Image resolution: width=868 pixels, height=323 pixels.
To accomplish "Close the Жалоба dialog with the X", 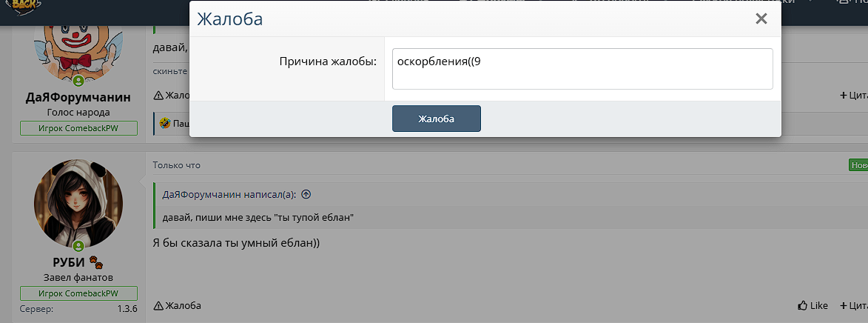I will 761,19.
